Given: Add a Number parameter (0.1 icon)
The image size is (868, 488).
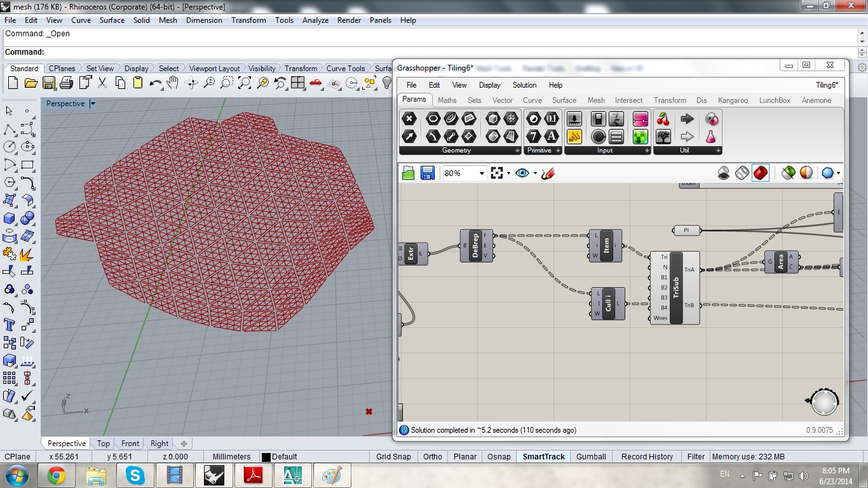Looking at the screenshot, I should [x=552, y=119].
